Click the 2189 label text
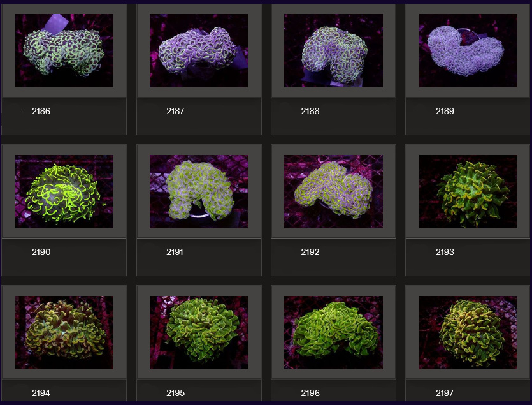Screen dimensions: 532x405 (x=445, y=111)
